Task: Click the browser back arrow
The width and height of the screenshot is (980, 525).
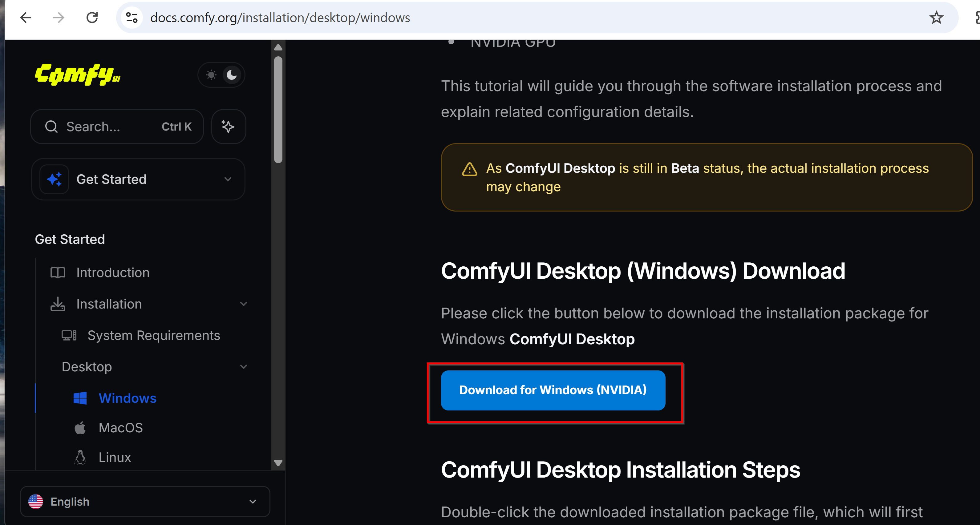Action: pos(26,18)
